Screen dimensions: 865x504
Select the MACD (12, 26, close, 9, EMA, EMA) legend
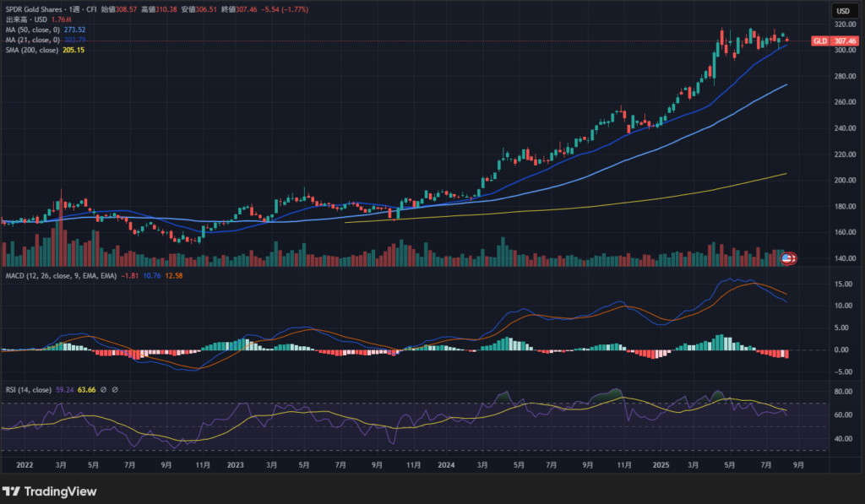coord(61,276)
